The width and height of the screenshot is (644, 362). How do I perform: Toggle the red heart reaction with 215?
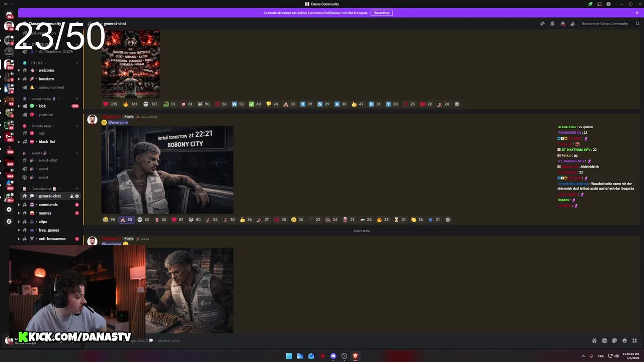[x=110, y=104]
